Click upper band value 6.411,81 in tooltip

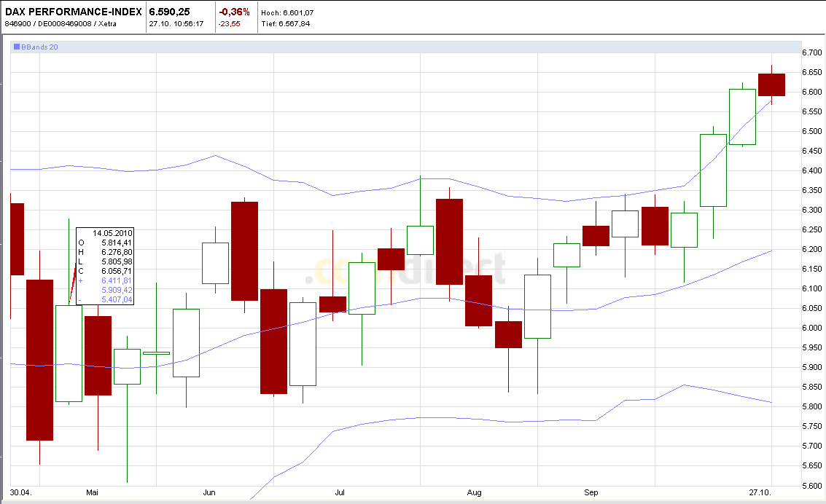117,280
